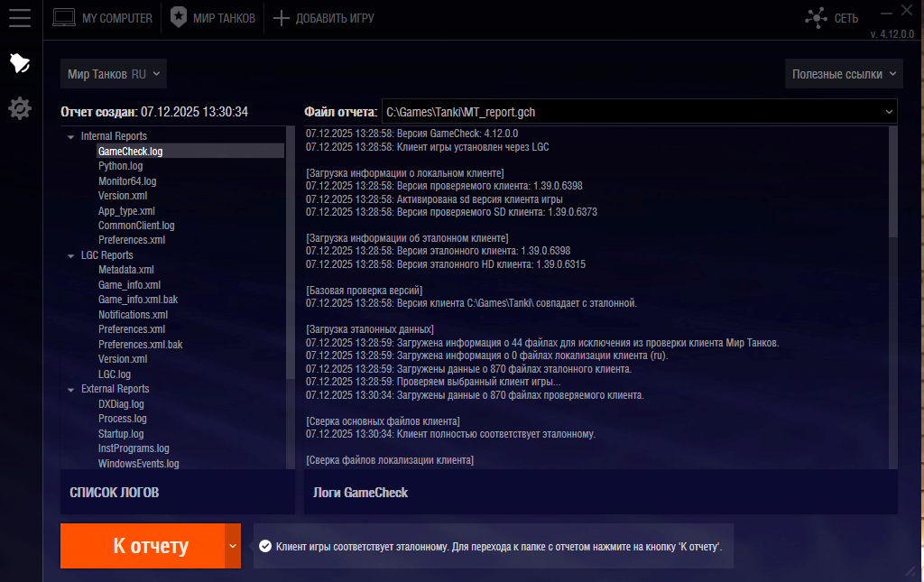
Task: Select LGC.log
Action: 115,374
